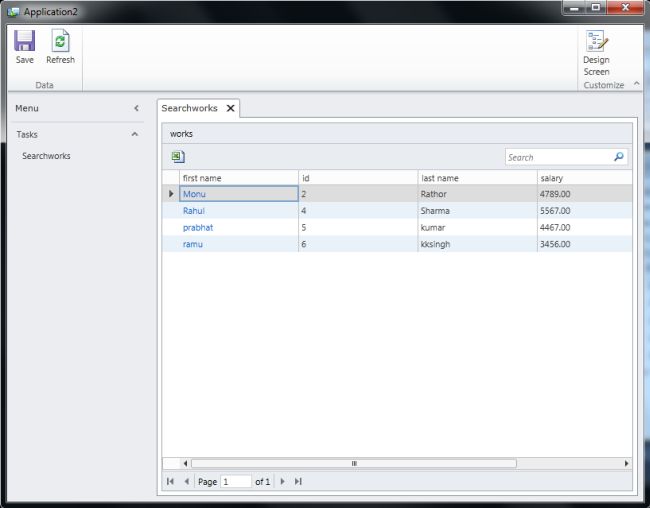Image resolution: width=650 pixels, height=508 pixels.
Task: Click the Menu pane header label
Action: coord(27,108)
